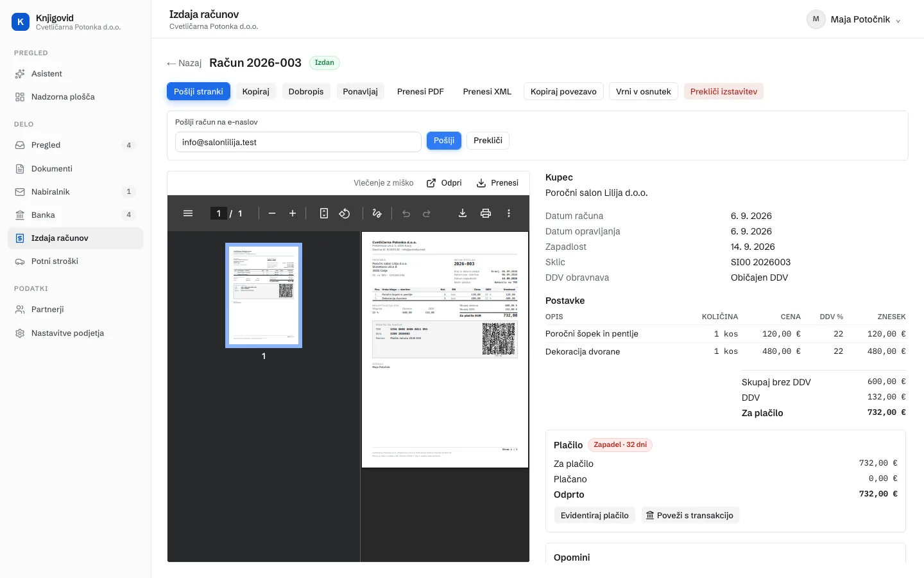Click the redo arrow in PDF toolbar

(x=427, y=213)
